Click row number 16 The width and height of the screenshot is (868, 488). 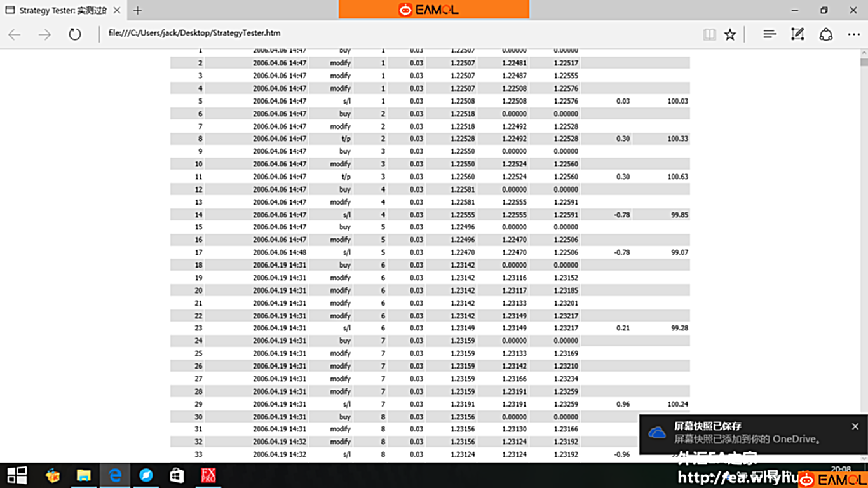tap(198, 240)
